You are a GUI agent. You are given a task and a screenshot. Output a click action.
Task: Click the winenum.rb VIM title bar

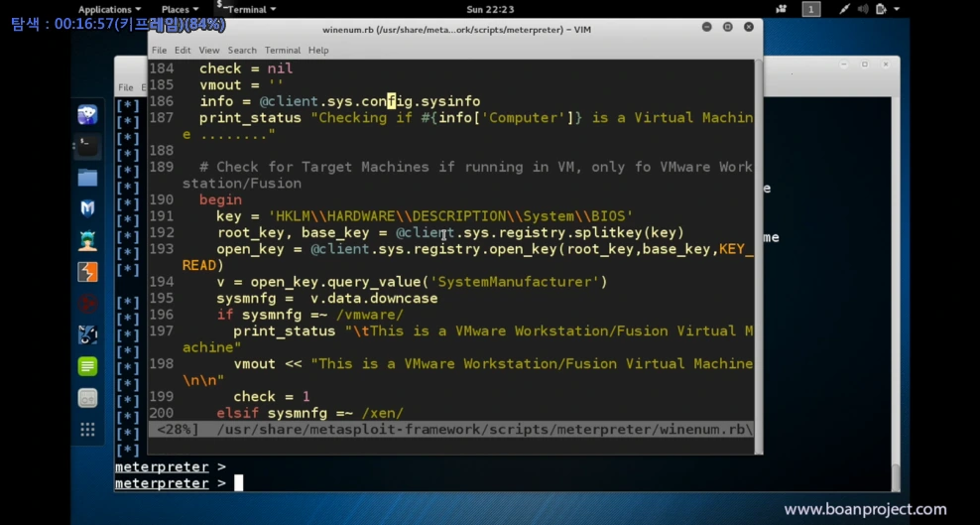[x=456, y=30]
